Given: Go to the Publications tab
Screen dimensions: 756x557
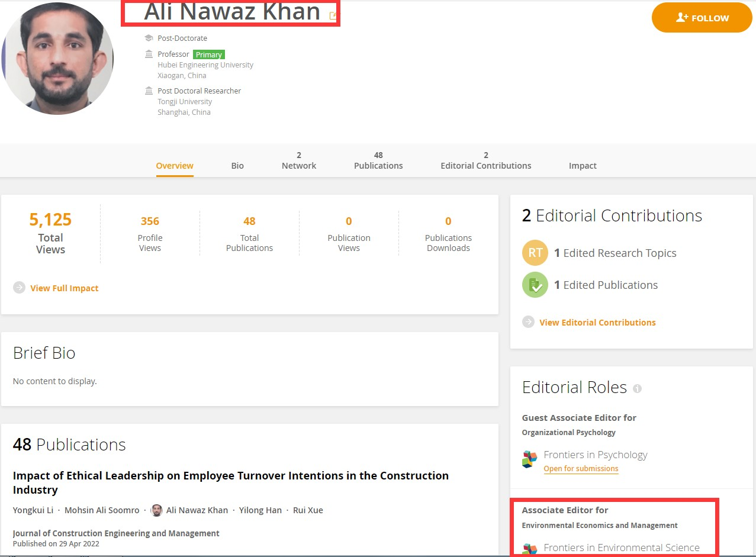Looking at the screenshot, I should pos(378,161).
